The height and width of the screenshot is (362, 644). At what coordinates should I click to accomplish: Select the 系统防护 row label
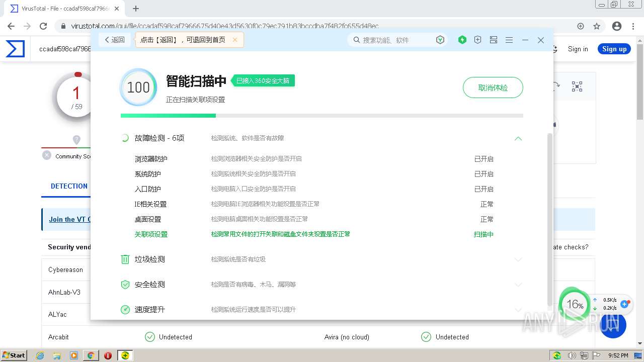(x=147, y=174)
